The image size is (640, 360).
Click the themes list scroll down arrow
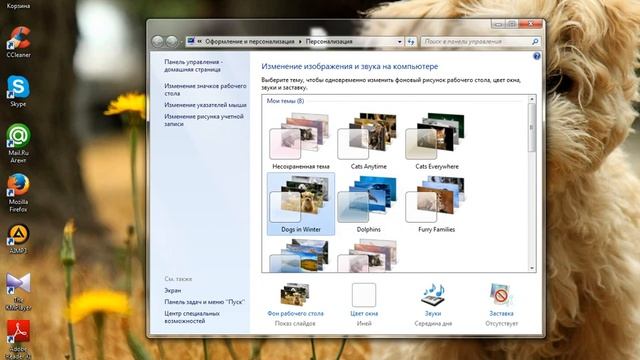(531, 268)
